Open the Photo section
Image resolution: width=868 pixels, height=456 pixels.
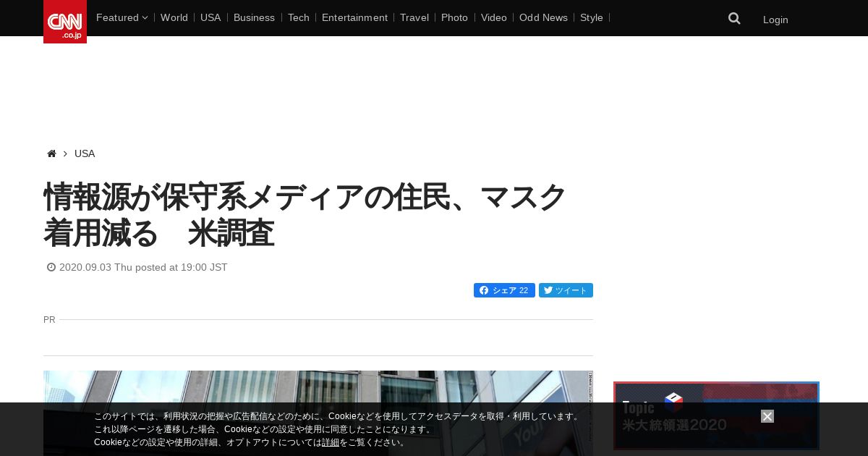coord(454,17)
